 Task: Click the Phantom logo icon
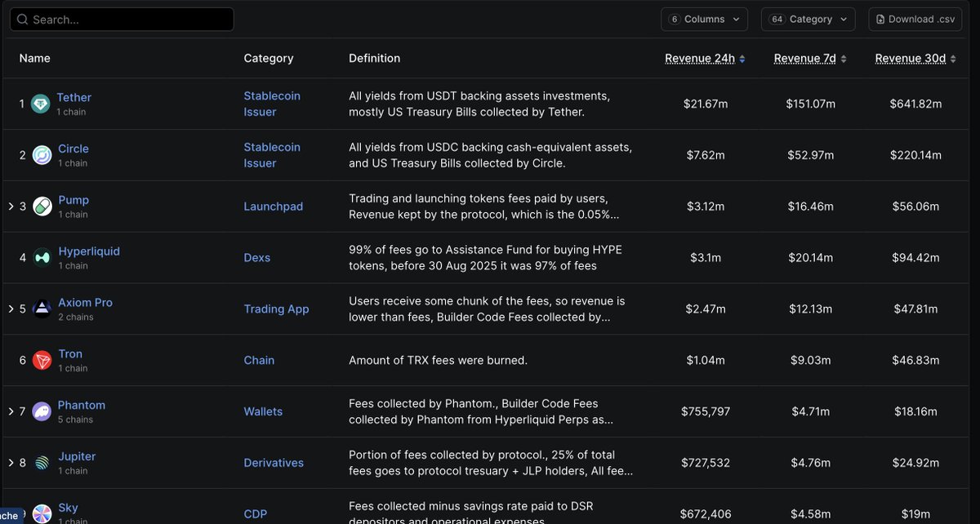pos(42,411)
